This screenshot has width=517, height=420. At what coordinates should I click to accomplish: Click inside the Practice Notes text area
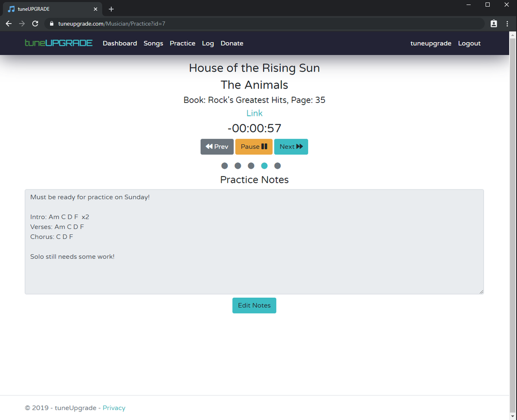pyautogui.click(x=254, y=242)
